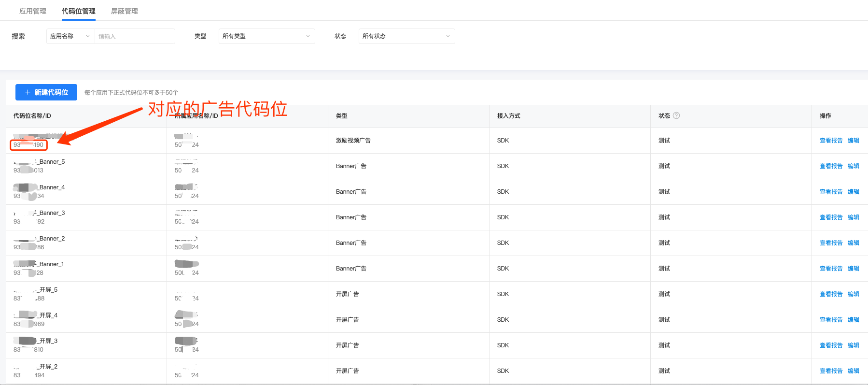The width and height of the screenshot is (868, 385).
Task: Open 查看报告 for the Banner_2 row
Action: 831,243
